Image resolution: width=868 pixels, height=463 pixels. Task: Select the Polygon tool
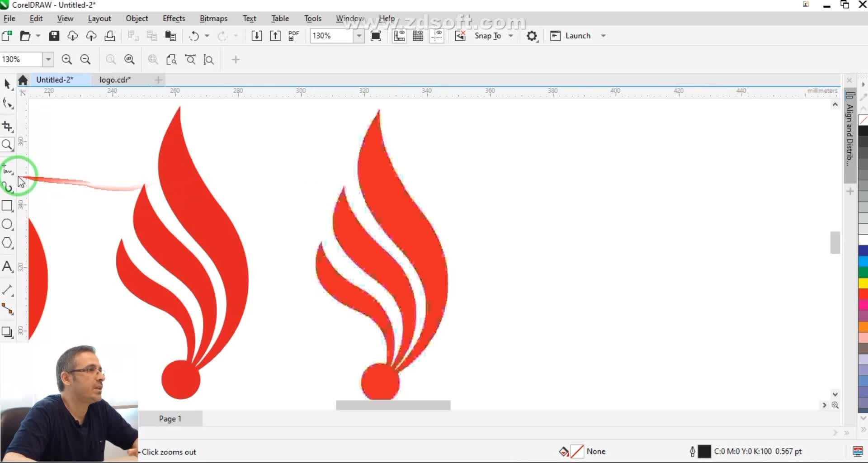(x=7, y=243)
